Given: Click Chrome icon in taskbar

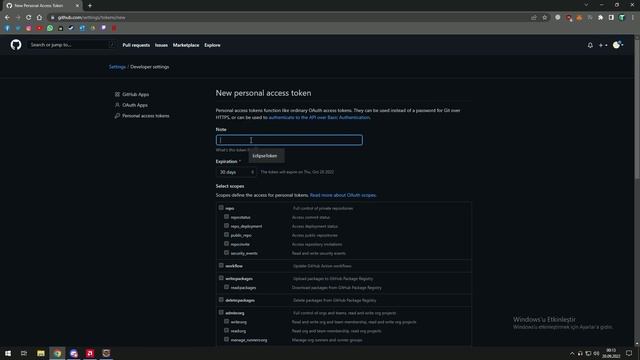Looking at the screenshot, I should (57, 353).
